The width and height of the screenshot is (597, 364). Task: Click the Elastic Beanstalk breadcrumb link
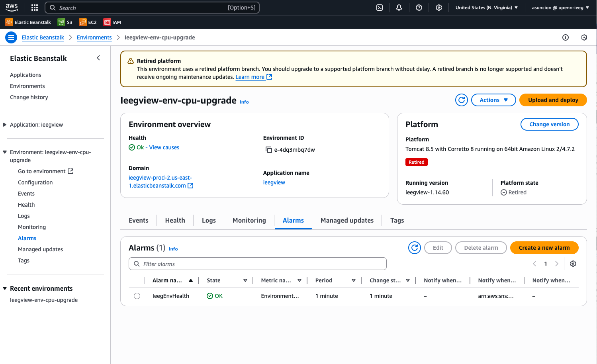pos(43,37)
